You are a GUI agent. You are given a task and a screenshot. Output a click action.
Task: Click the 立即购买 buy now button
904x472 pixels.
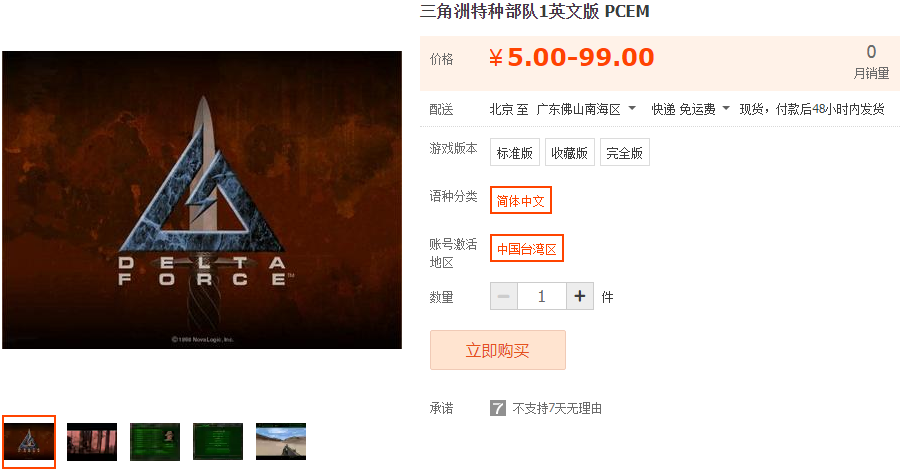point(498,350)
